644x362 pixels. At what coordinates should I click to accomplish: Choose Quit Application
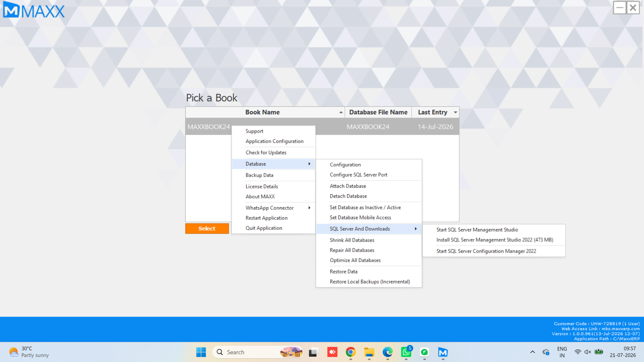(x=273, y=228)
